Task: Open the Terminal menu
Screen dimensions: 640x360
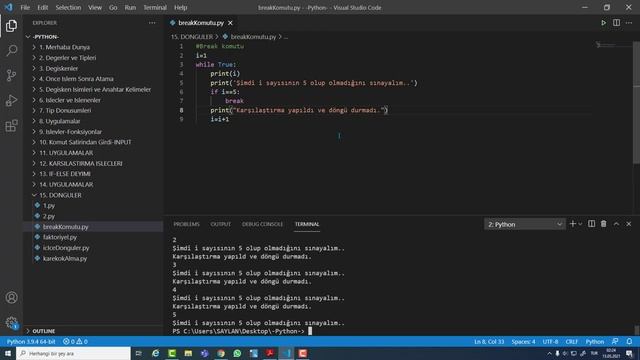Action: tap(155, 7)
